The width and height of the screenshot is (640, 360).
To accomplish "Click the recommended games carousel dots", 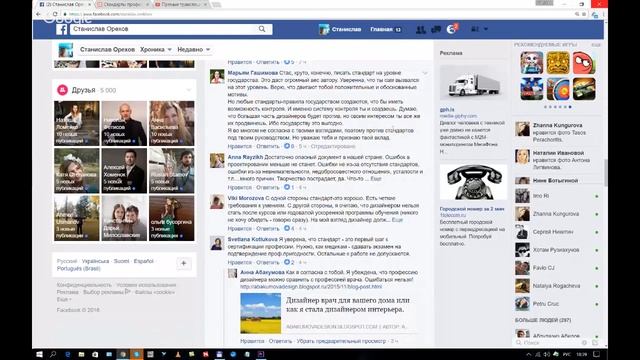I will click(558, 107).
